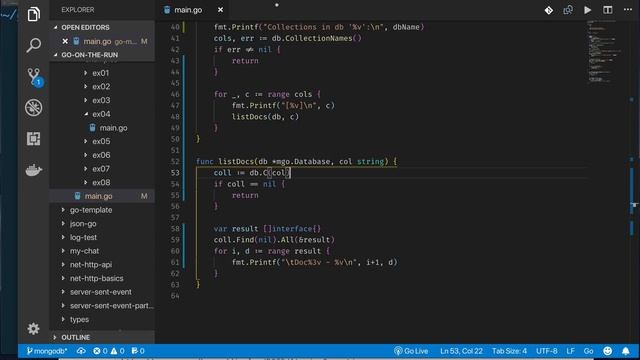Click Ln 53, Col 22 position indicator
640x360 pixels.
pos(461,351)
